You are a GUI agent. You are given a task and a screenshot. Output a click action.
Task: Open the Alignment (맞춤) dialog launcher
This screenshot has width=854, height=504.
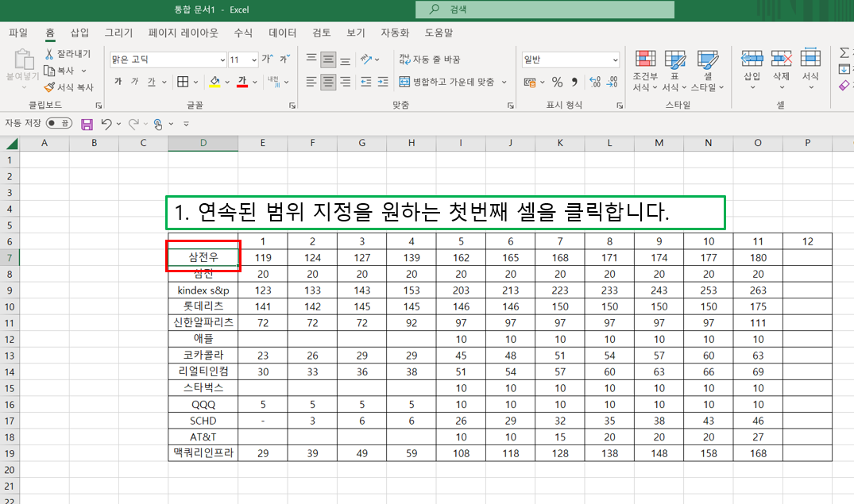click(510, 106)
